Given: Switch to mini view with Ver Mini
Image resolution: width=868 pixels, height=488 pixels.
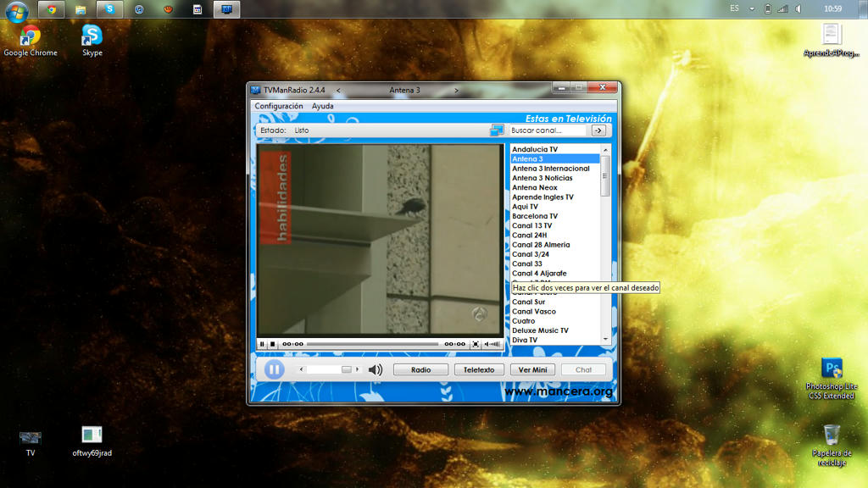Looking at the screenshot, I should pos(532,370).
